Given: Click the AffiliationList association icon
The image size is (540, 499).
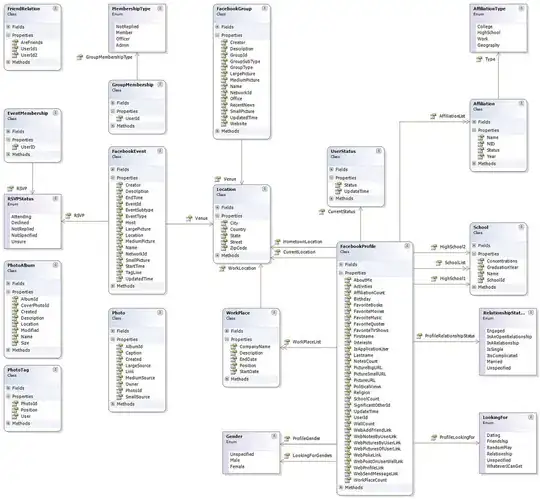Looking at the screenshot, I should point(434,116).
